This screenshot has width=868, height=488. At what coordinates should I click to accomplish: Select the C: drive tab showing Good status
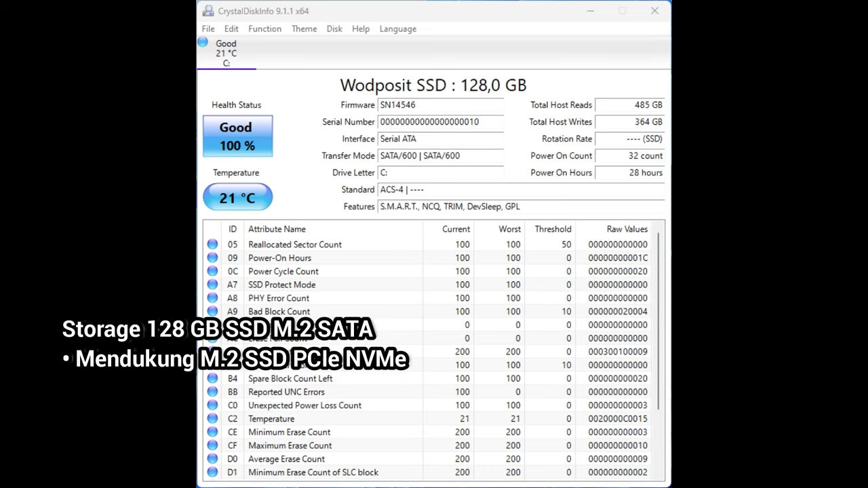coord(226,53)
